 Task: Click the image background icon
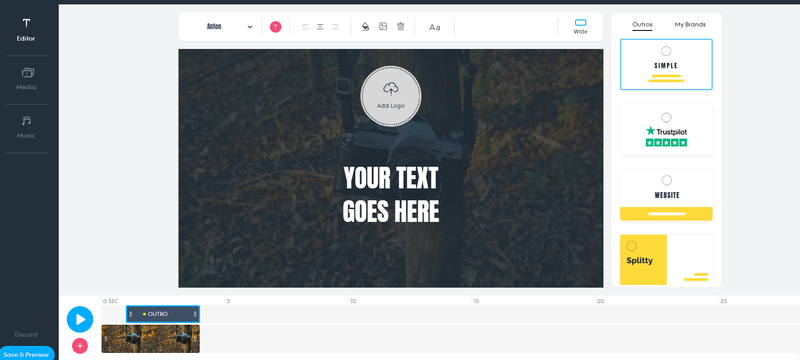[383, 27]
